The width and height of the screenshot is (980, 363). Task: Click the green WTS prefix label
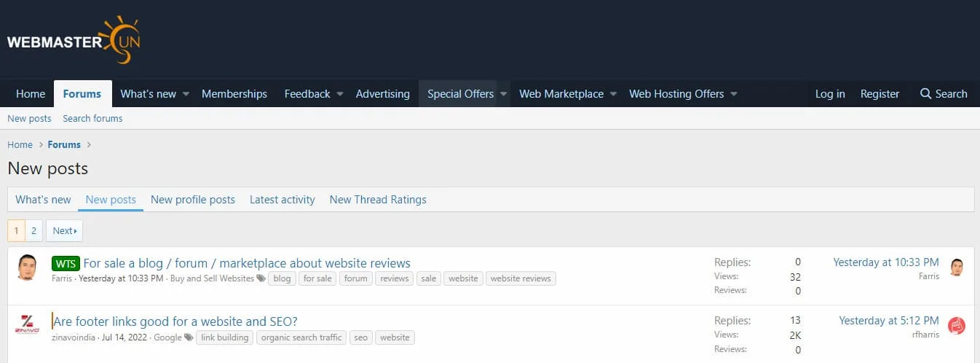(x=66, y=263)
